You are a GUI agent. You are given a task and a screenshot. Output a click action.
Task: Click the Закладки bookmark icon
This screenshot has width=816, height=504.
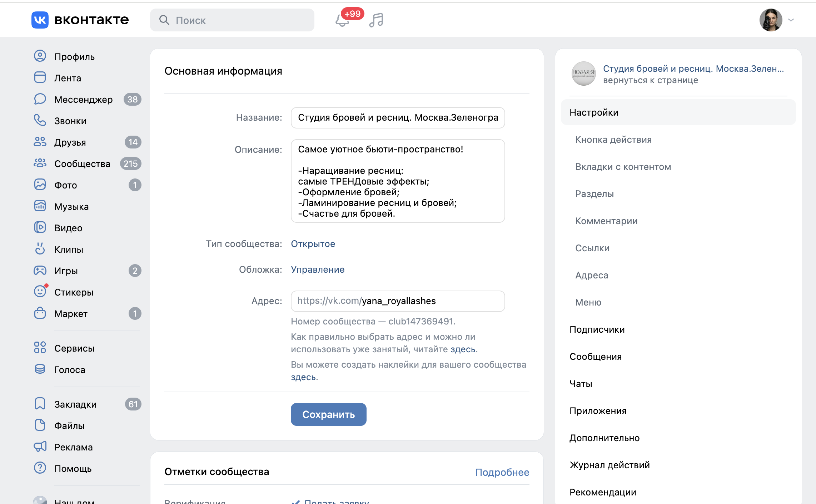point(40,404)
